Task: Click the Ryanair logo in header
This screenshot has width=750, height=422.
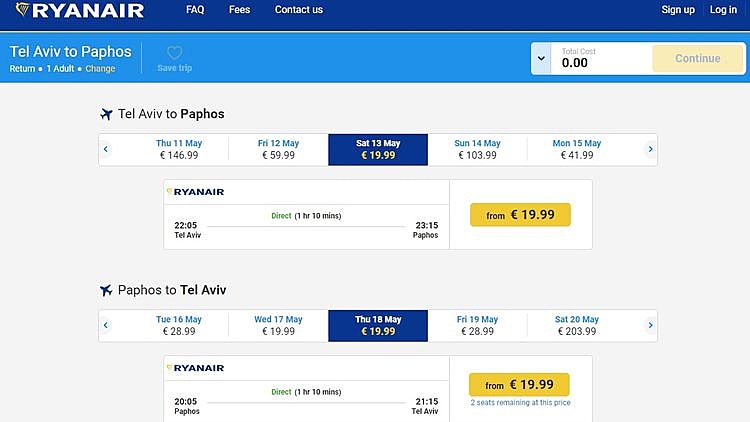Action: point(78,11)
